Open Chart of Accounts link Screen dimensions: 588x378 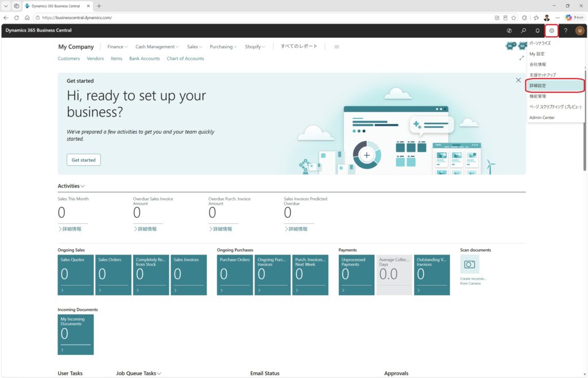185,59
